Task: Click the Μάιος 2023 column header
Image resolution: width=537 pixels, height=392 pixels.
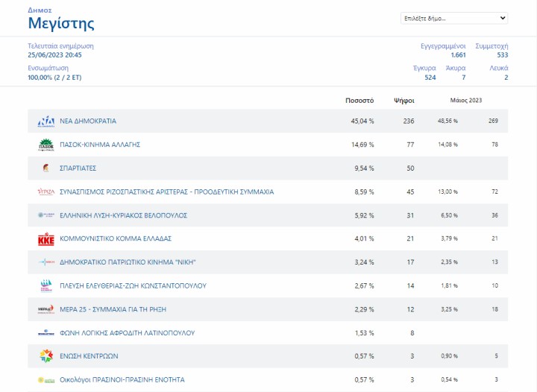Action: point(466,100)
